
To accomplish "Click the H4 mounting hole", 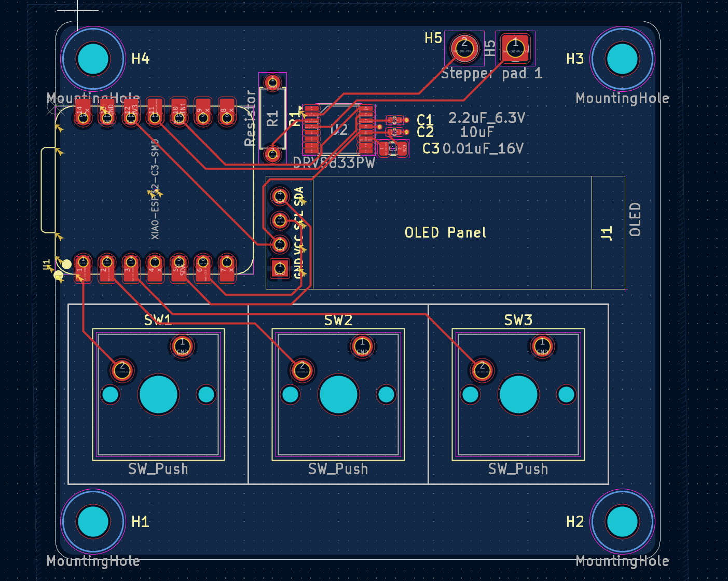I will 93,59.
